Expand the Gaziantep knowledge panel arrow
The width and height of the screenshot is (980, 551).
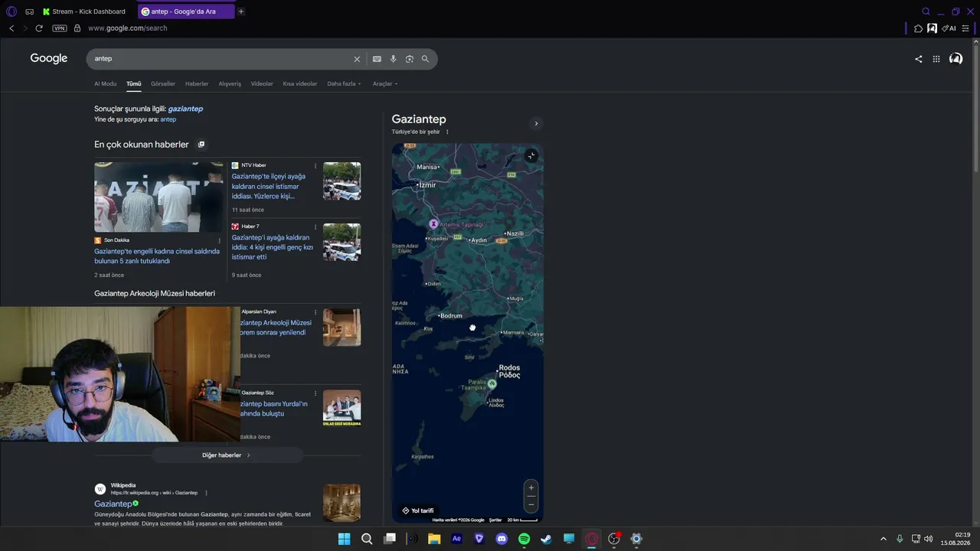536,123
